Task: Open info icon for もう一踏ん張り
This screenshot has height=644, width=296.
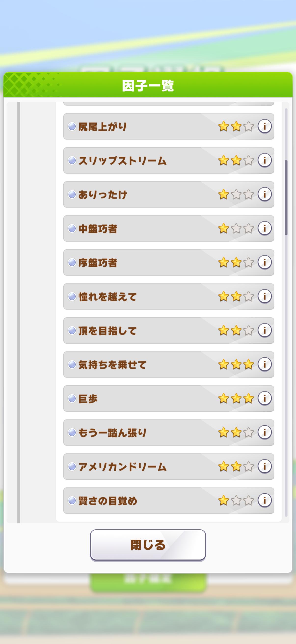Action: (265, 432)
